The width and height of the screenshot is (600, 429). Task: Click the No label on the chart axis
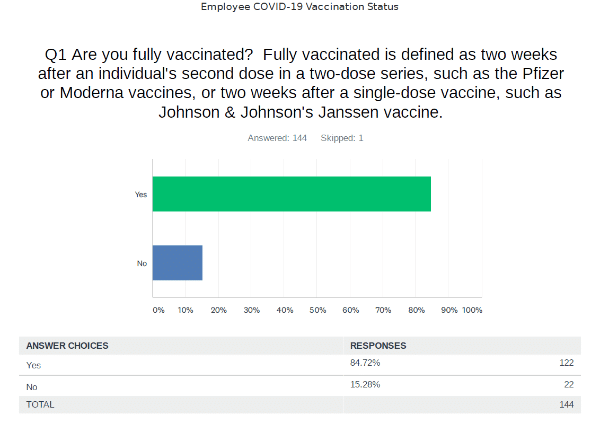point(142,263)
